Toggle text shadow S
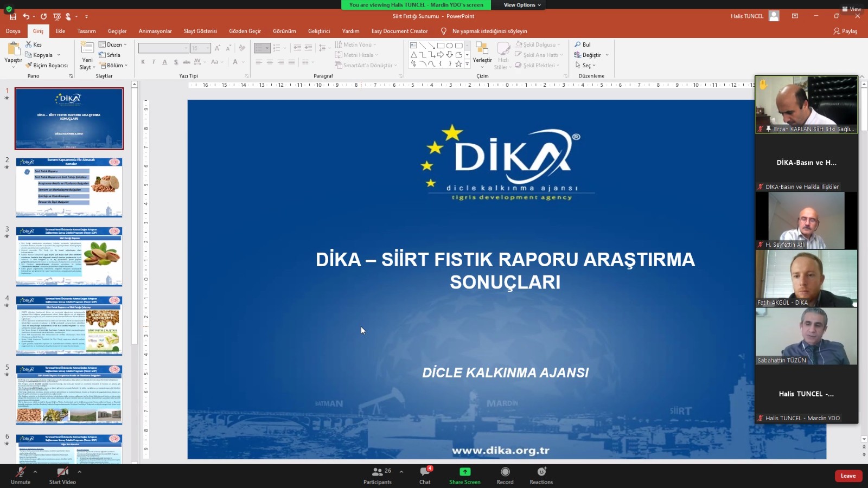This screenshot has width=868, height=488. [x=176, y=62]
